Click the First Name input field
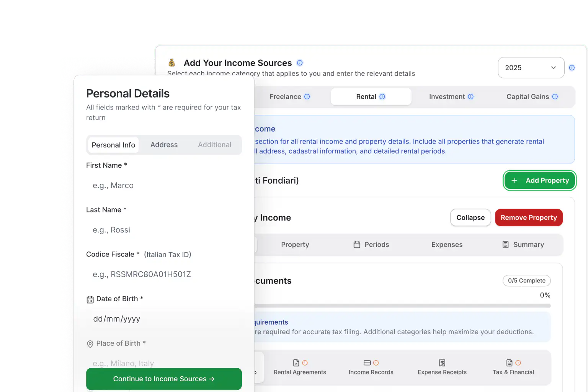The image size is (588, 392). coord(164,185)
